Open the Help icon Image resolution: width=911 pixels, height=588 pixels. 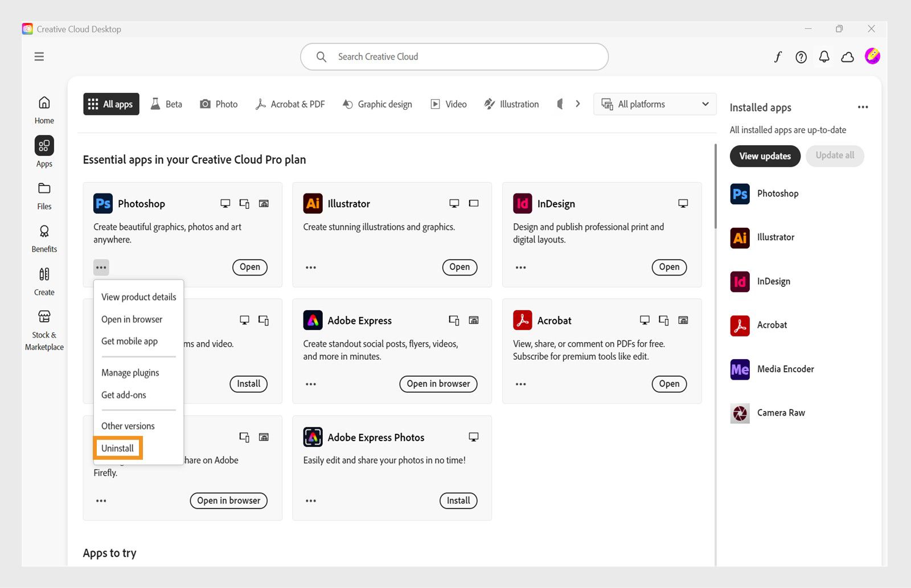801,57
